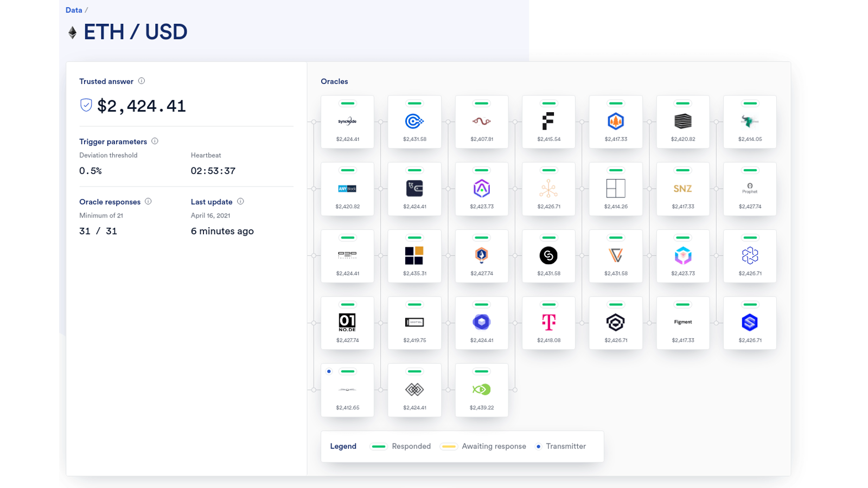Click the trusted answer value $2,424.41
This screenshot has width=868, height=488.
click(142, 106)
